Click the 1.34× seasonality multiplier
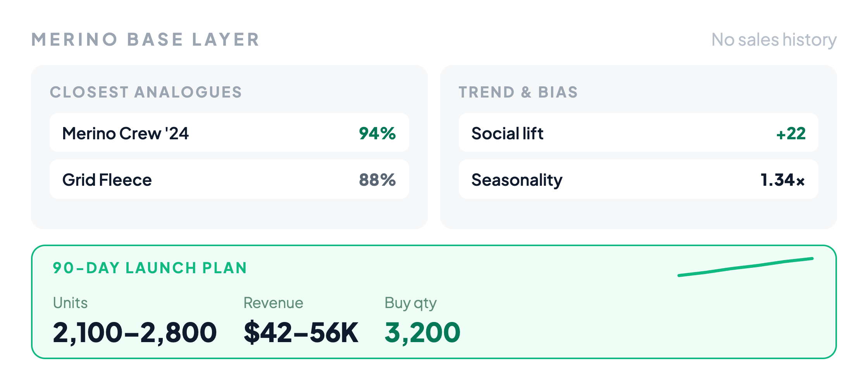868x387 pixels. tap(783, 180)
